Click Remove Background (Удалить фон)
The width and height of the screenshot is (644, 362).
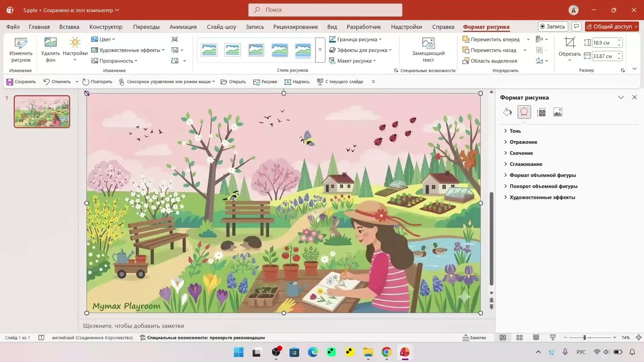[x=50, y=50]
